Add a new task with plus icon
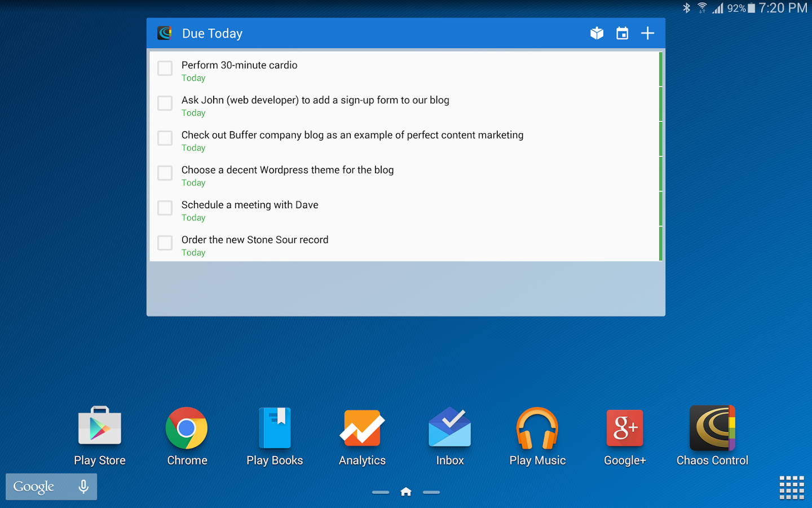Screen dimensions: 812x508 click(x=647, y=33)
